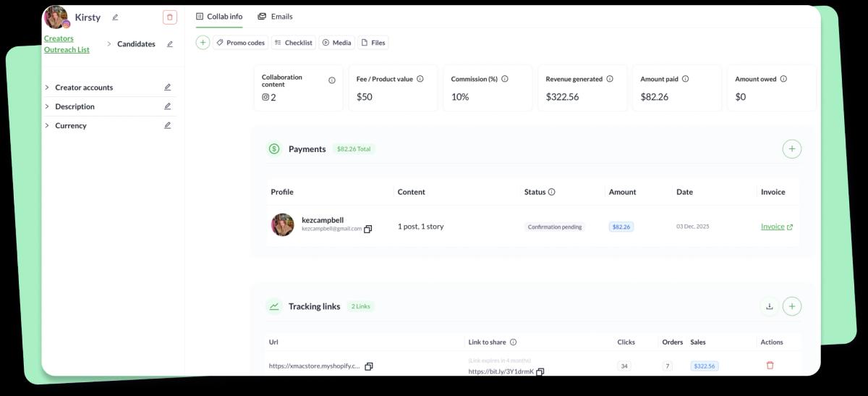Click the $322.56 sales badge
The height and width of the screenshot is (396, 868).
coord(705,366)
